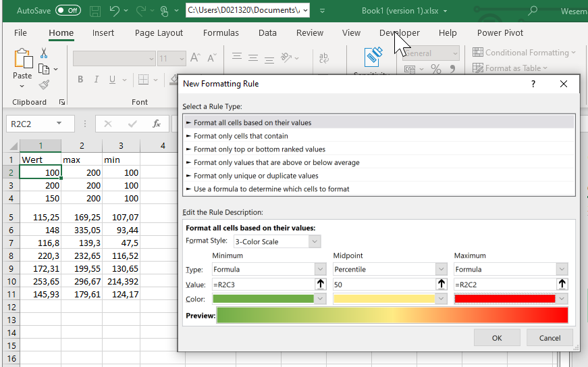The height and width of the screenshot is (367, 588).
Task: Switch to the Formulas tab
Action: [221, 32]
